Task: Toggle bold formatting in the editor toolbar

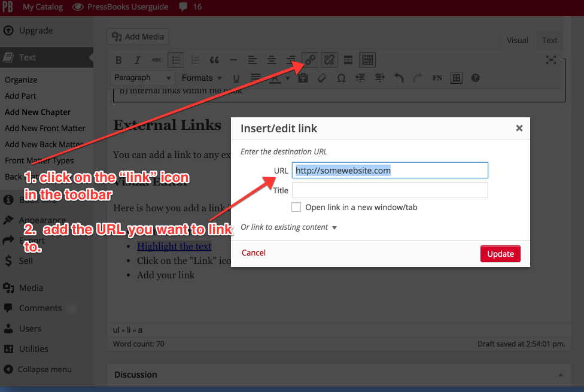Action: 118,60
